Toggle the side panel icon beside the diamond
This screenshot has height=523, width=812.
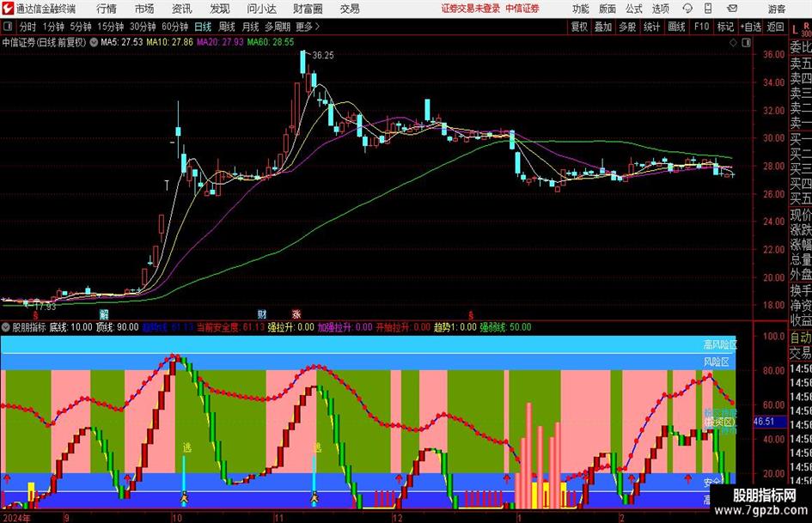coord(746,43)
